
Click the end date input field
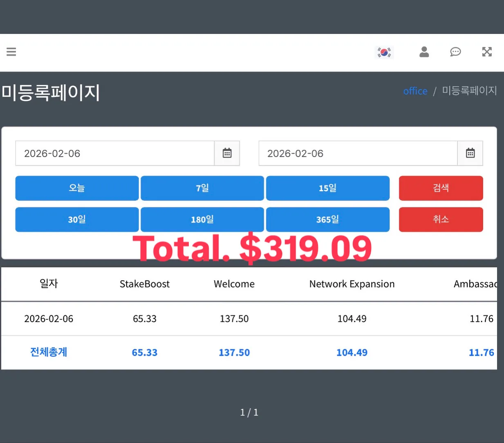click(358, 153)
